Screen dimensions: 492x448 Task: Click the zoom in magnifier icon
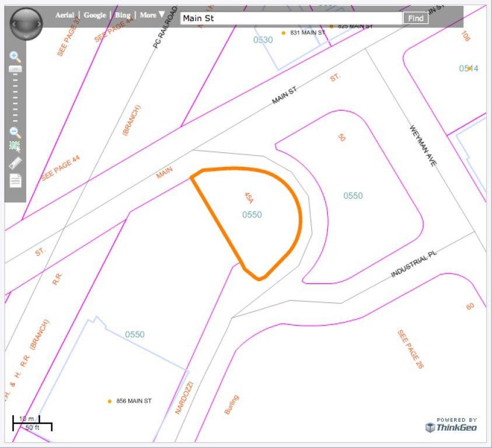pos(15,57)
